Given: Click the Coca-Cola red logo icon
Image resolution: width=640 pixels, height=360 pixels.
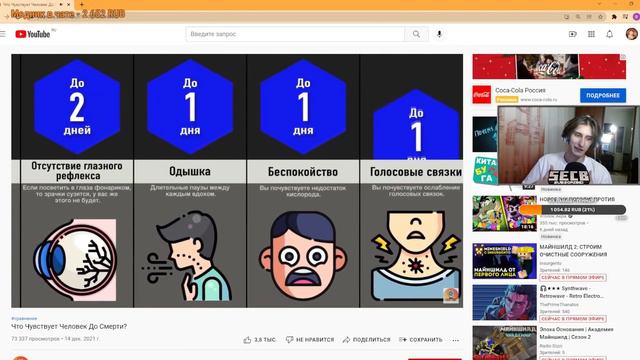Looking at the screenshot, I should (x=482, y=95).
